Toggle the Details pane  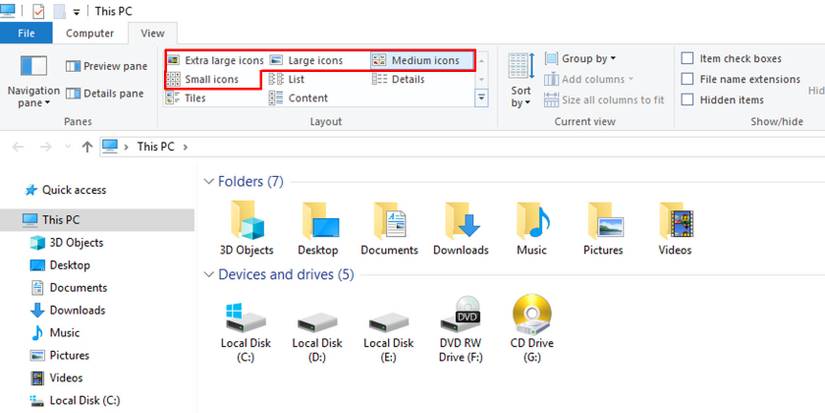(x=105, y=94)
